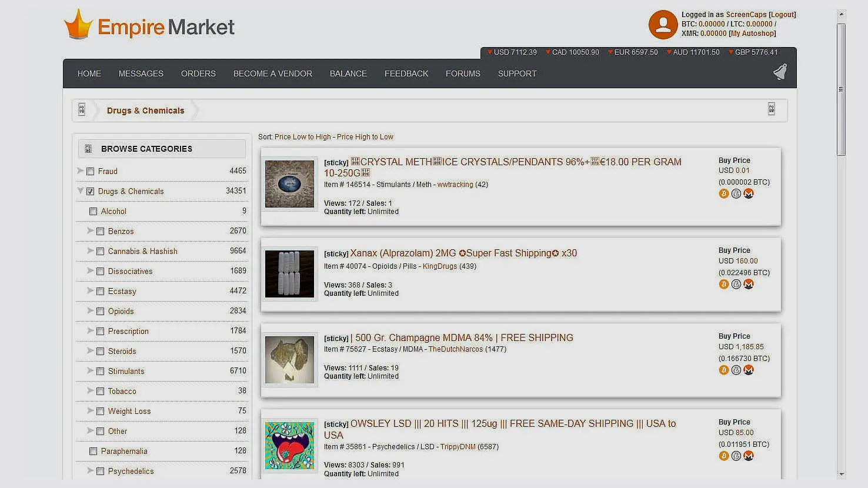Screen dimensions: 868x488
Task: Click the Logout link
Action: pos(782,15)
